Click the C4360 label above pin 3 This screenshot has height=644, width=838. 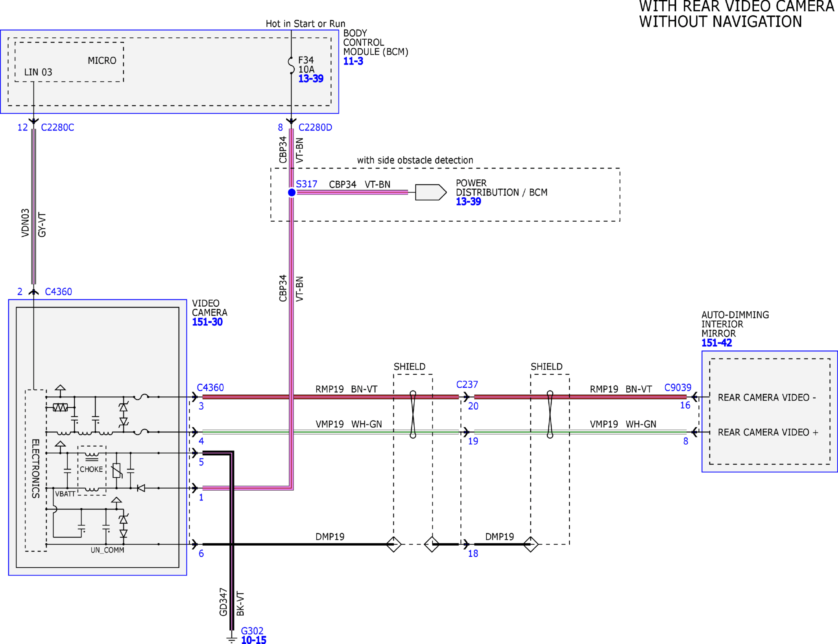point(210,388)
